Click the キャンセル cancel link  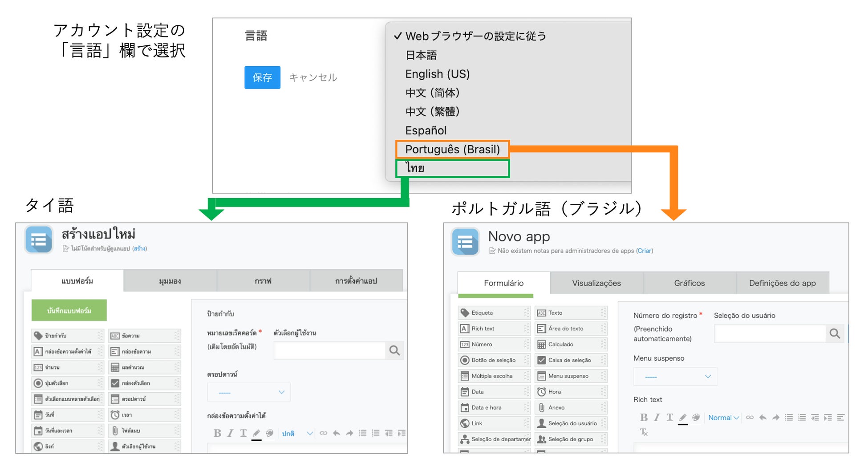tap(313, 77)
